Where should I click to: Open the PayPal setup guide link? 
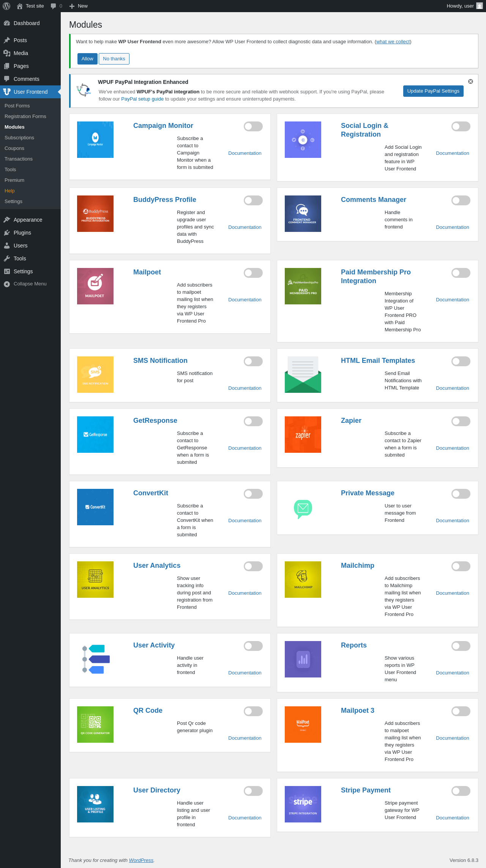[142, 99]
